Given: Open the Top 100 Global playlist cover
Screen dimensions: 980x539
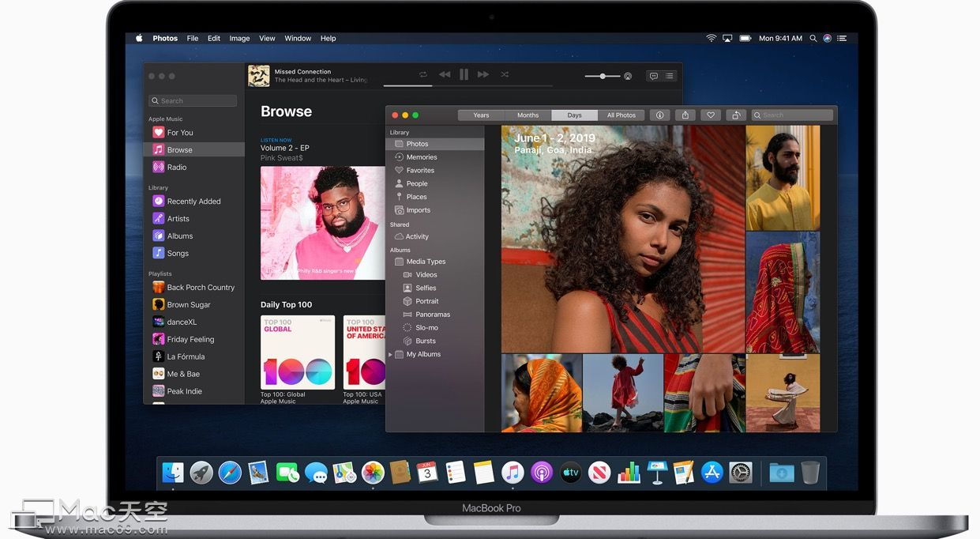Looking at the screenshot, I should click(298, 352).
